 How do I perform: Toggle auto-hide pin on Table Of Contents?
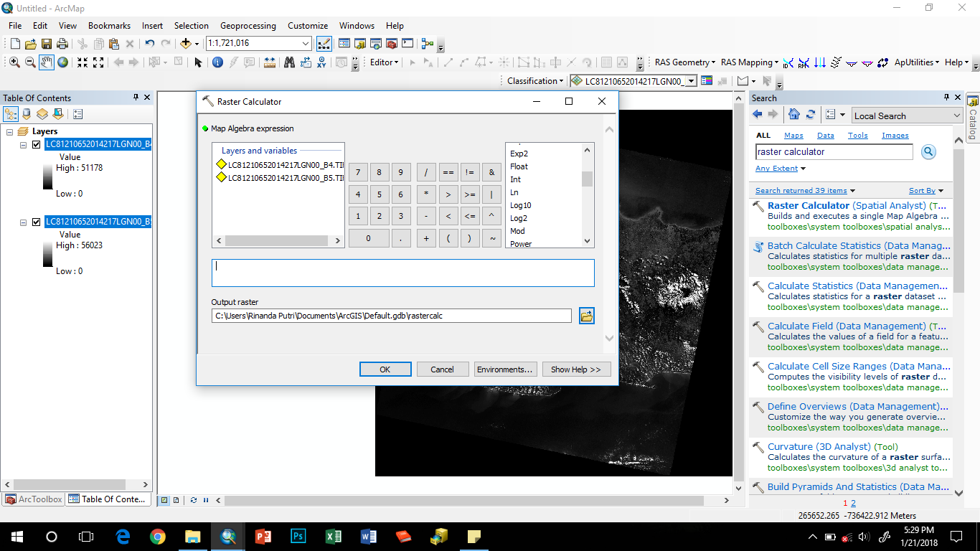136,98
